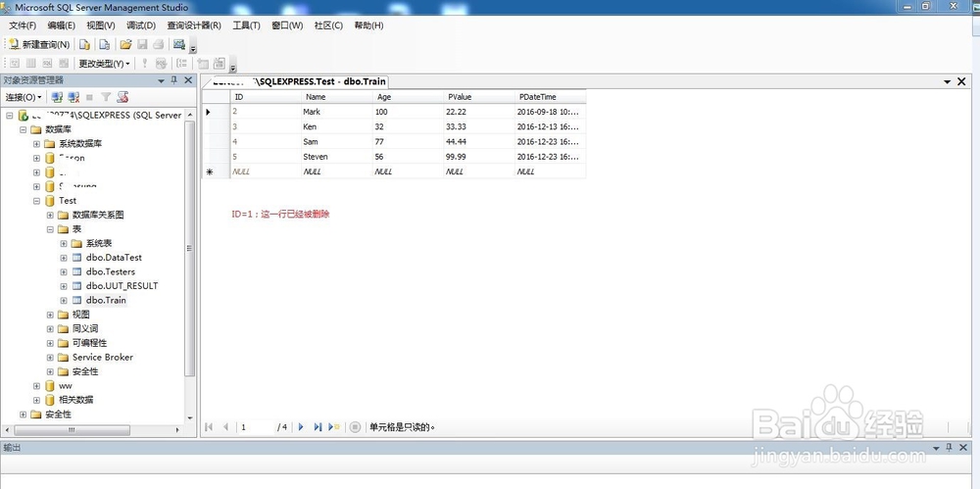Select the 同义词 folder
The width and height of the screenshot is (980, 489).
click(x=85, y=329)
